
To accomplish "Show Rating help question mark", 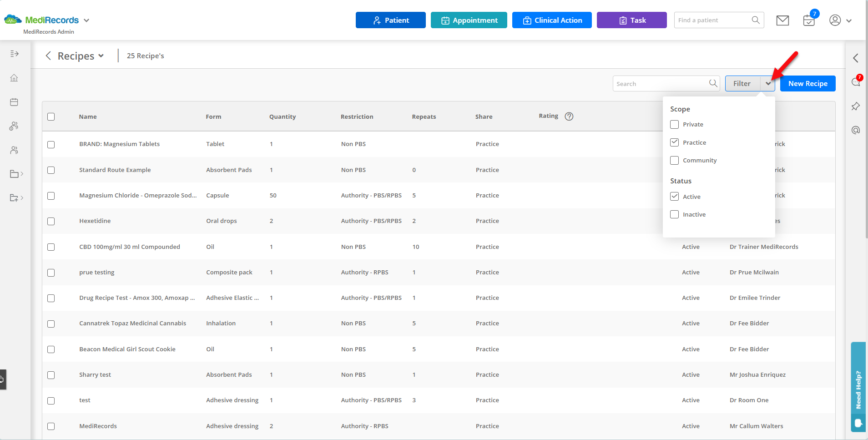I will click(x=569, y=116).
